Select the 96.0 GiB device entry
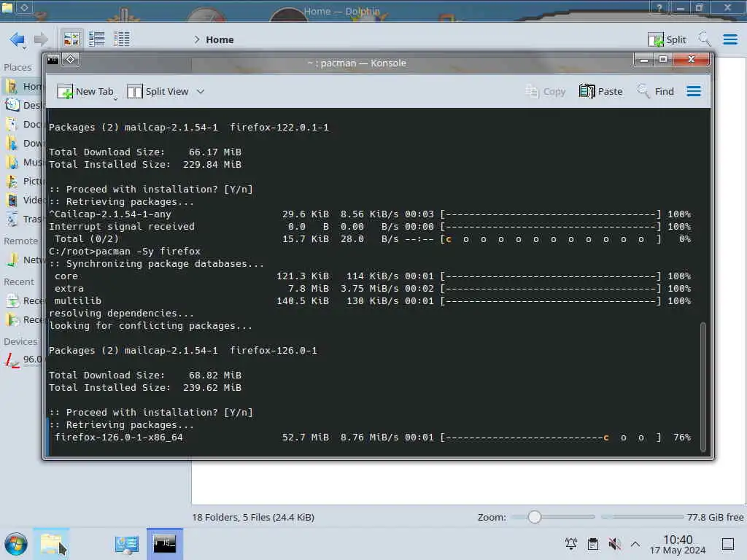 (x=23, y=359)
